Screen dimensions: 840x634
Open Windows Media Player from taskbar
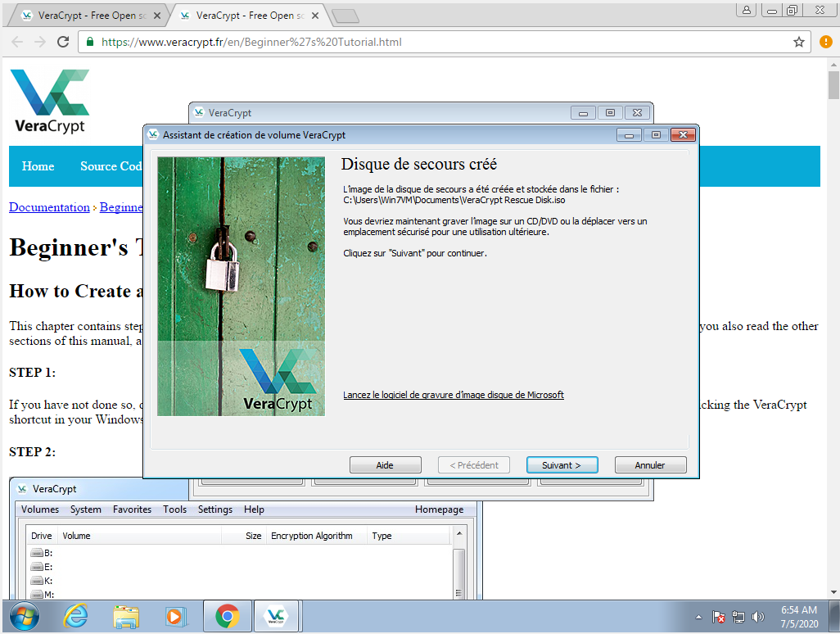175,617
